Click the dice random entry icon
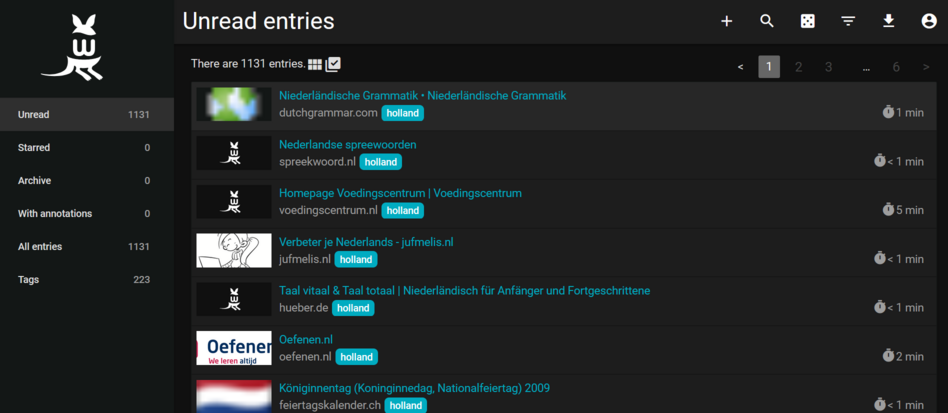Image resolution: width=948 pixels, height=413 pixels. (x=807, y=21)
